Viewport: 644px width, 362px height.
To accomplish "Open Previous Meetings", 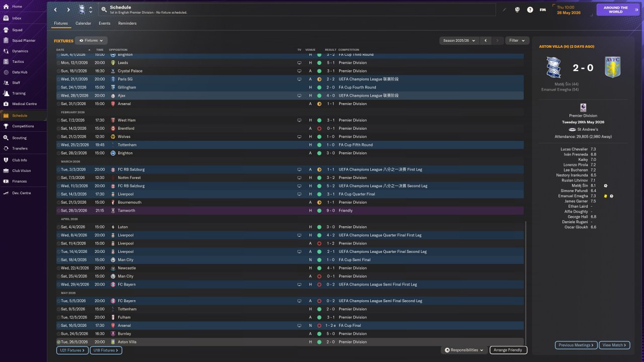I will click(x=576, y=345).
